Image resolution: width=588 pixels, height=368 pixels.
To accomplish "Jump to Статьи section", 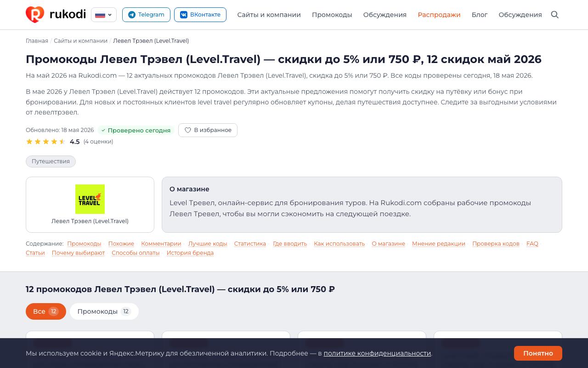I will (x=35, y=253).
